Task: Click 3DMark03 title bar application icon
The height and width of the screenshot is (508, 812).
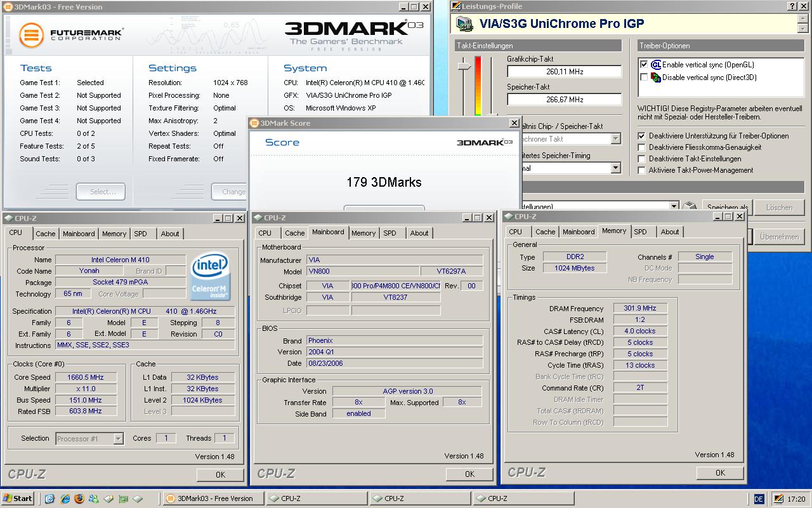Action: tap(7, 6)
